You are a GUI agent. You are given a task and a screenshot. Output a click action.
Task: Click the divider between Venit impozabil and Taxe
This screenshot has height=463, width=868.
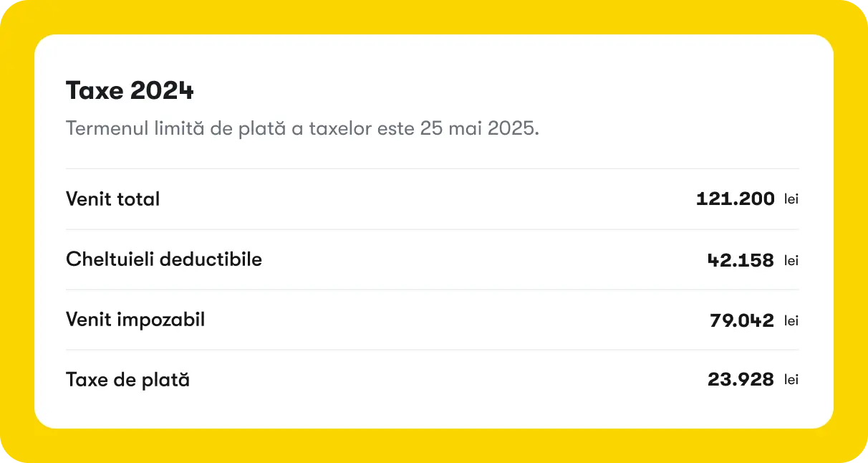pos(432,350)
